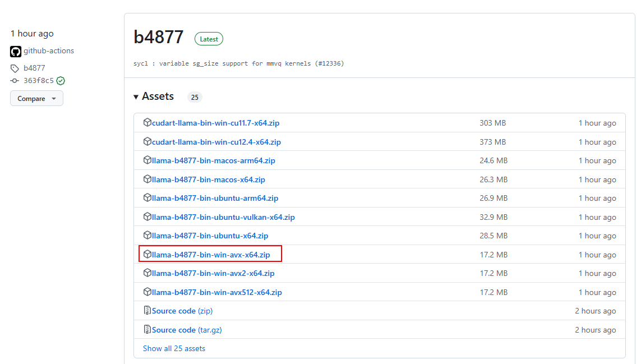Click the 373 MB size text
Image resolution: width=641 pixels, height=364 pixels.
[492, 142]
